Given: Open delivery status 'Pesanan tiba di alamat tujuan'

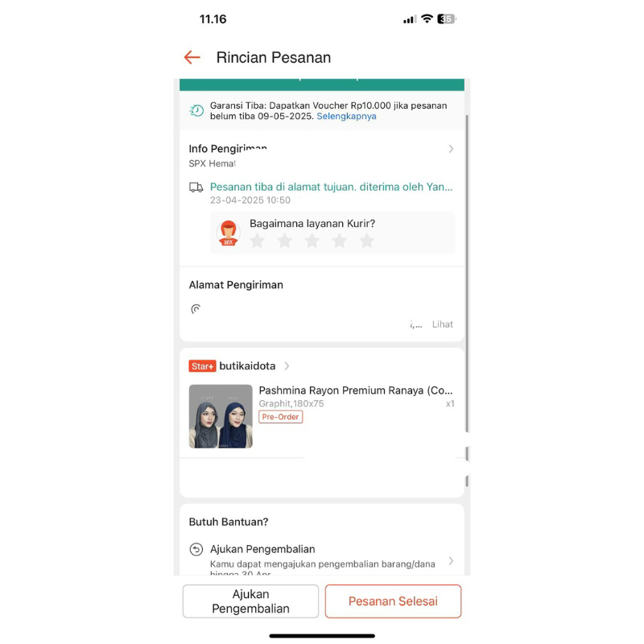Looking at the screenshot, I should pyautogui.click(x=331, y=187).
